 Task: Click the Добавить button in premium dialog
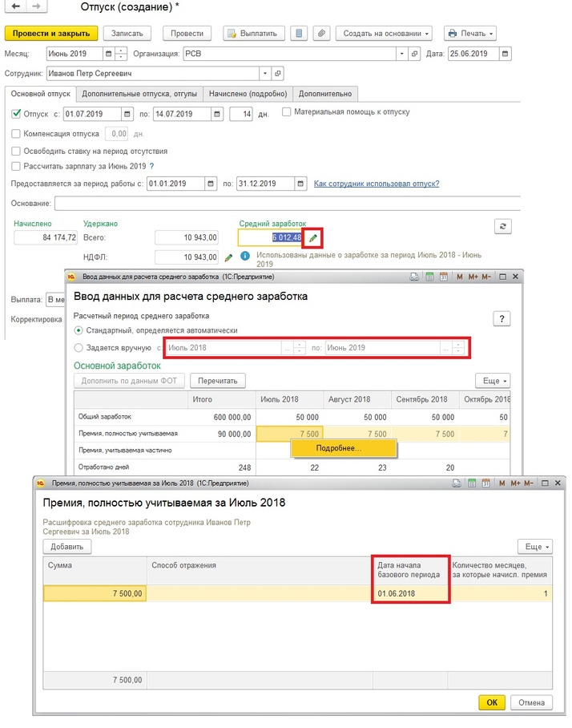point(67,547)
